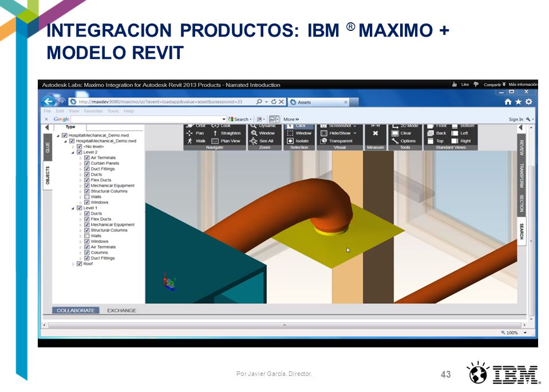Click the Google toolbar Search button
Viewport: 549px width, 392px height.
click(240, 120)
